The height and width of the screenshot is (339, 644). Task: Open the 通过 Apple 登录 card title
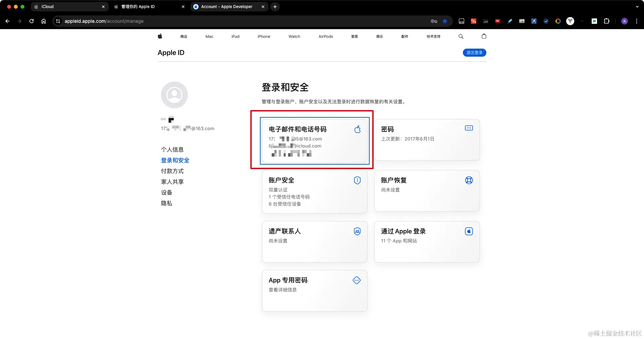point(403,231)
